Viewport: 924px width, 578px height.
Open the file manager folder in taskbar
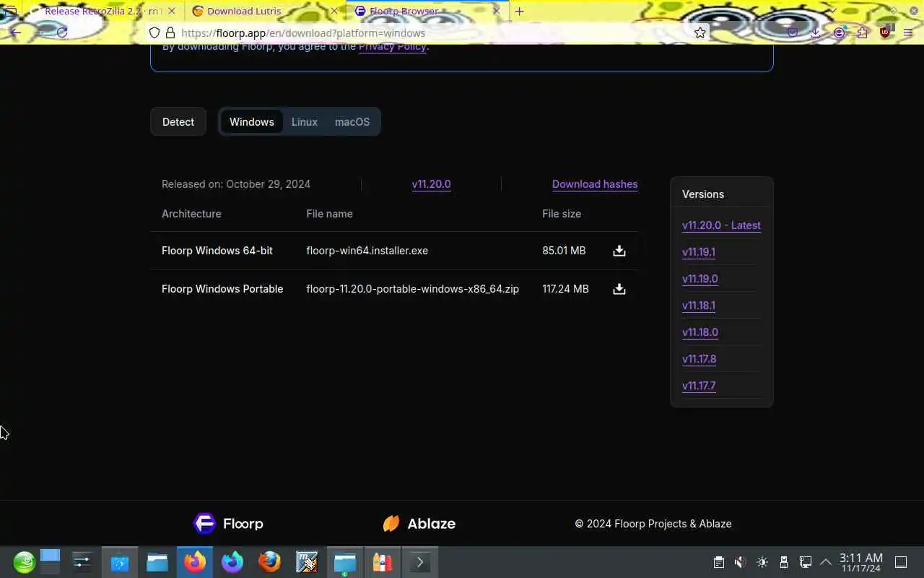coord(157,562)
